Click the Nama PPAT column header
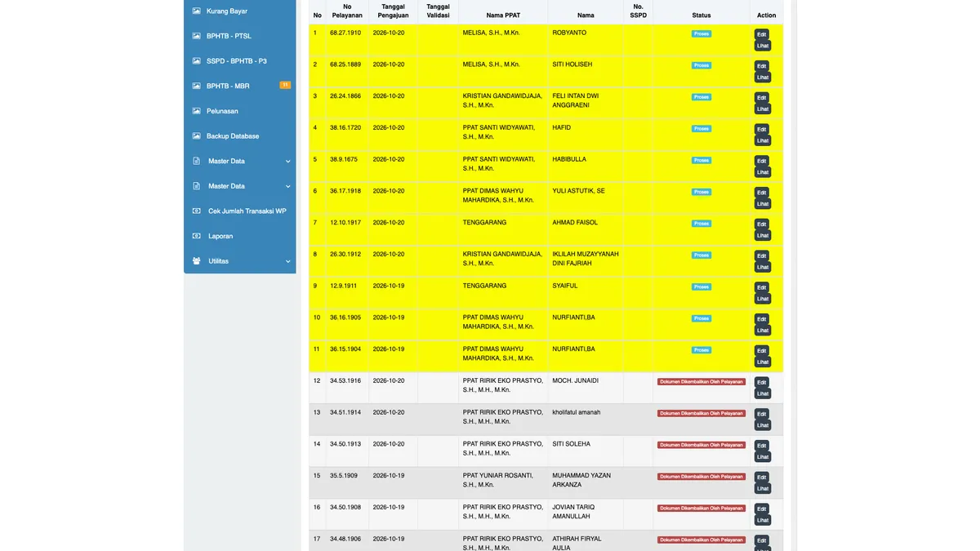Viewport: 980px width, 551px height. (503, 16)
